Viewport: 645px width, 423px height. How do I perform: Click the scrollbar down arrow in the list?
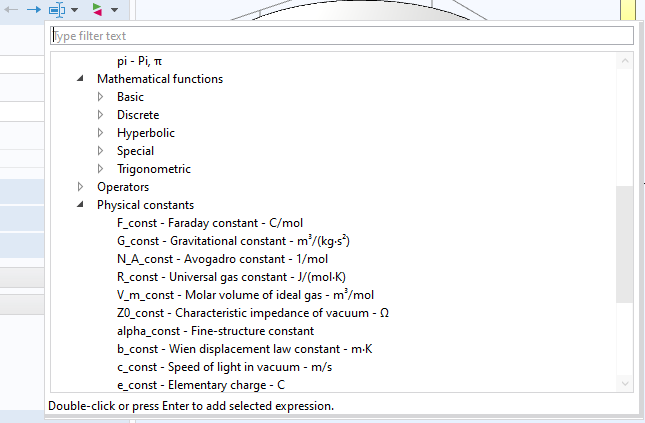[x=625, y=384]
